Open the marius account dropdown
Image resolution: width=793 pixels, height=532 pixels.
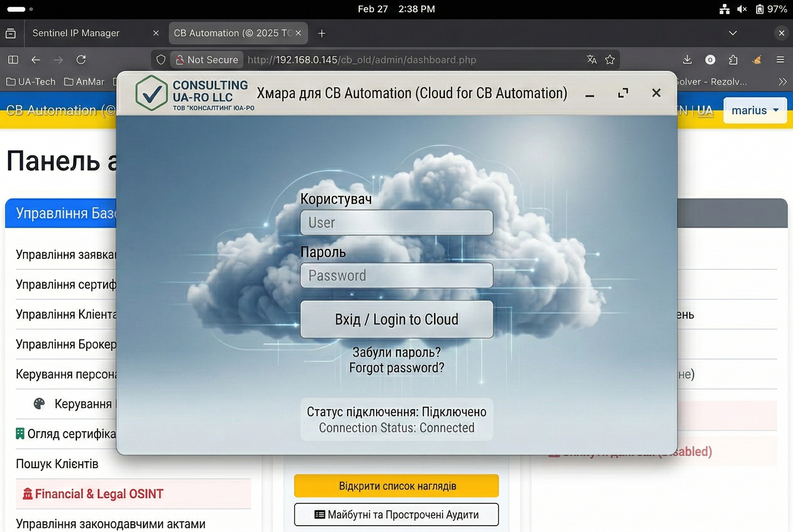tap(755, 110)
